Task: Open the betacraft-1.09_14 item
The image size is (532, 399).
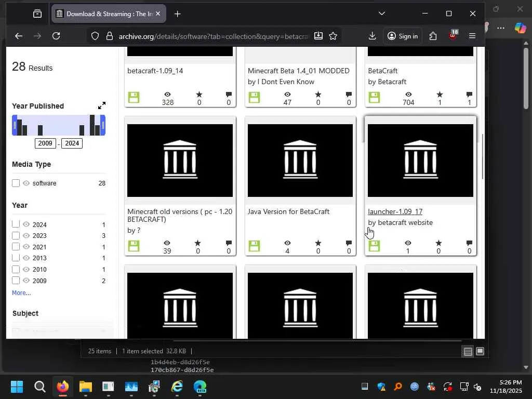Action: 155,71
